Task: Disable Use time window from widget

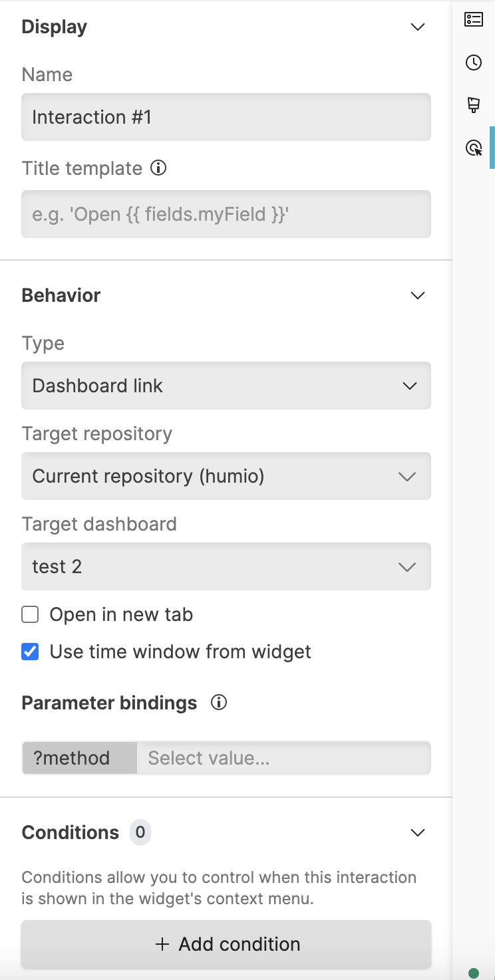Action: 29,652
